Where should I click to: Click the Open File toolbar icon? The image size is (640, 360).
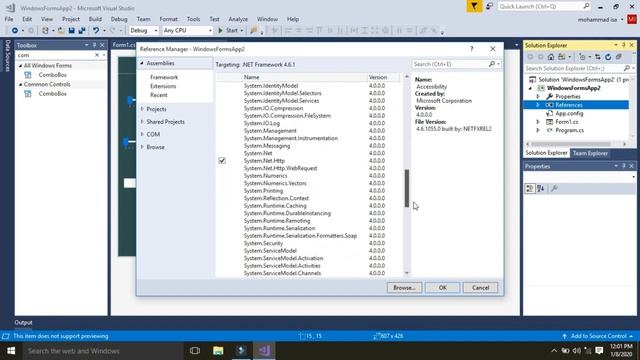click(x=61, y=31)
